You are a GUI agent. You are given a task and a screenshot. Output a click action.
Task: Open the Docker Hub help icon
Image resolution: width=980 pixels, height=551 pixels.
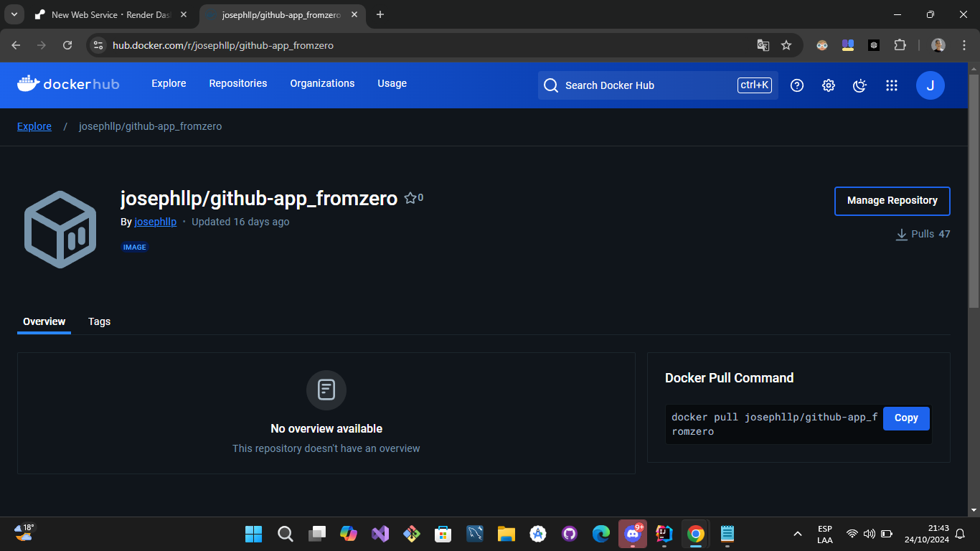pos(797,85)
